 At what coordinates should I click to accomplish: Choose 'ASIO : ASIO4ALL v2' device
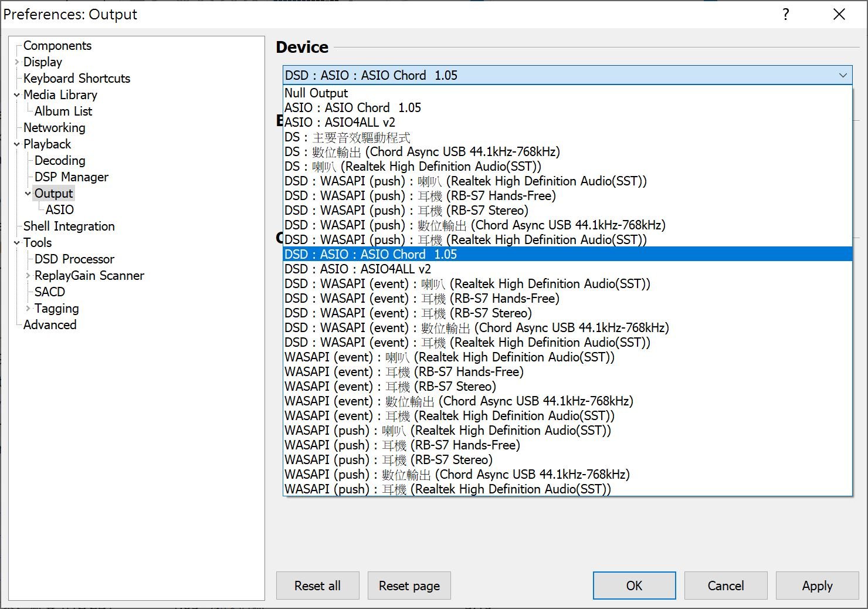(x=567, y=122)
